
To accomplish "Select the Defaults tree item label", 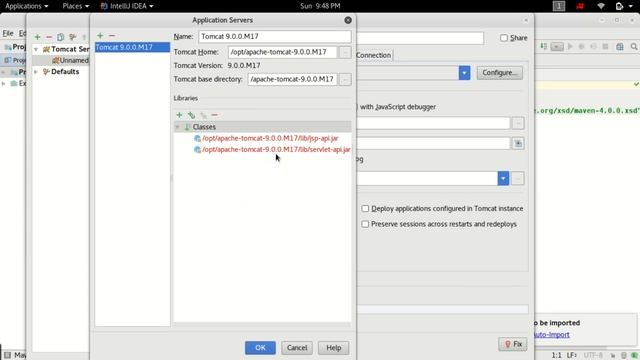I will coord(65,72).
